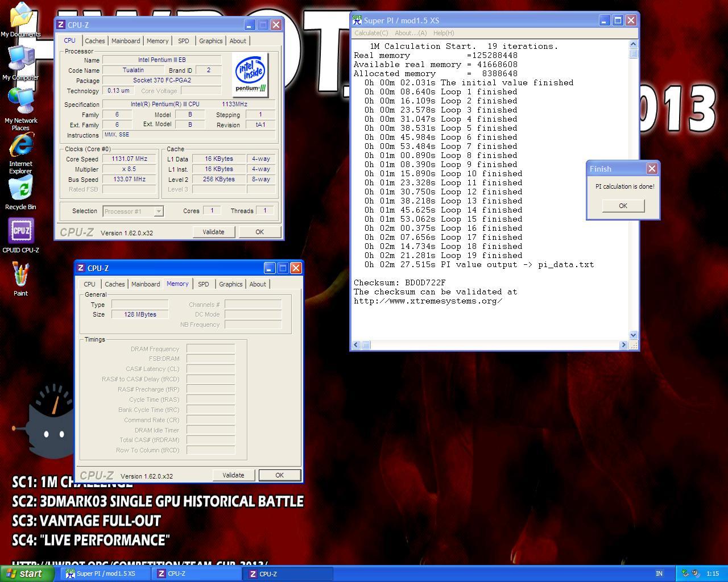Activate the second CPU-Z taskbar button
Viewport: 728px width, 582px height.
(x=288, y=573)
